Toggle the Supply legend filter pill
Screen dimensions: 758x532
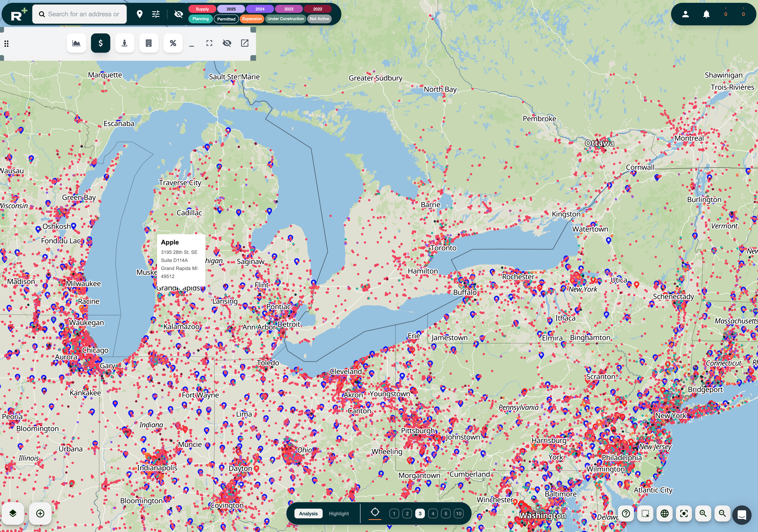pos(202,9)
